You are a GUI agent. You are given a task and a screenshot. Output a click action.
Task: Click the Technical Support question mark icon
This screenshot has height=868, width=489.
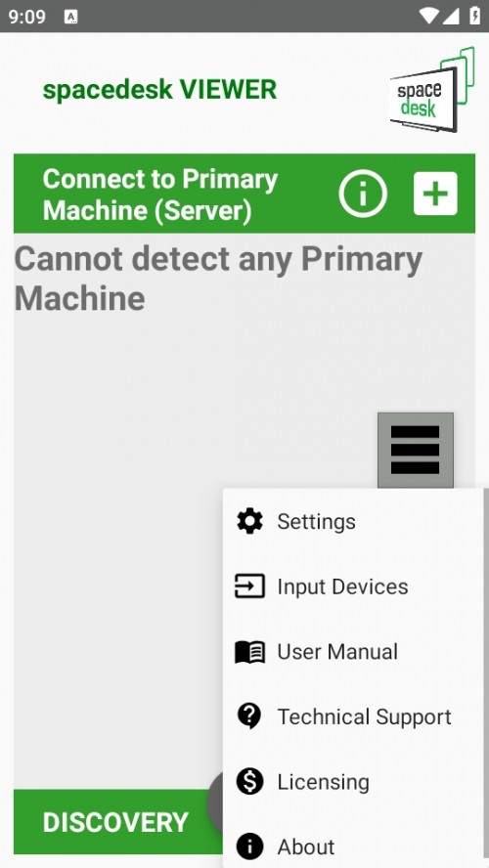[x=249, y=716]
